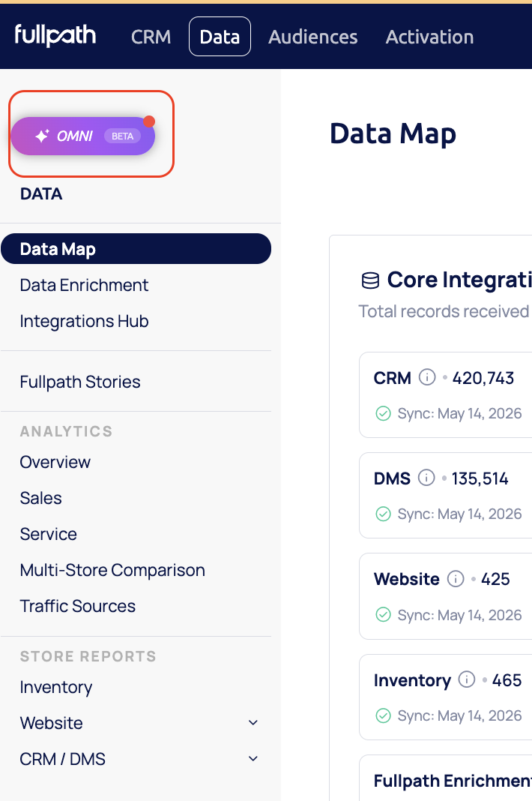
Task: Open Multi-Store Comparison
Action: pos(112,570)
